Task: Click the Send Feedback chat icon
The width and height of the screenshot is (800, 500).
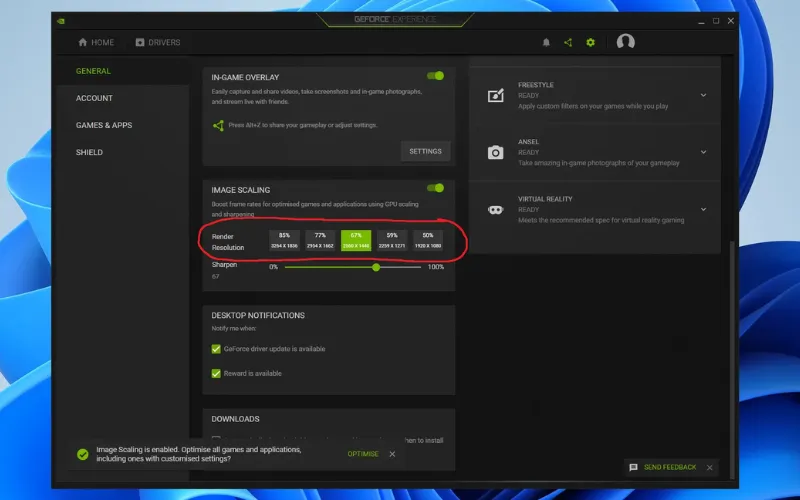Action: tap(633, 467)
